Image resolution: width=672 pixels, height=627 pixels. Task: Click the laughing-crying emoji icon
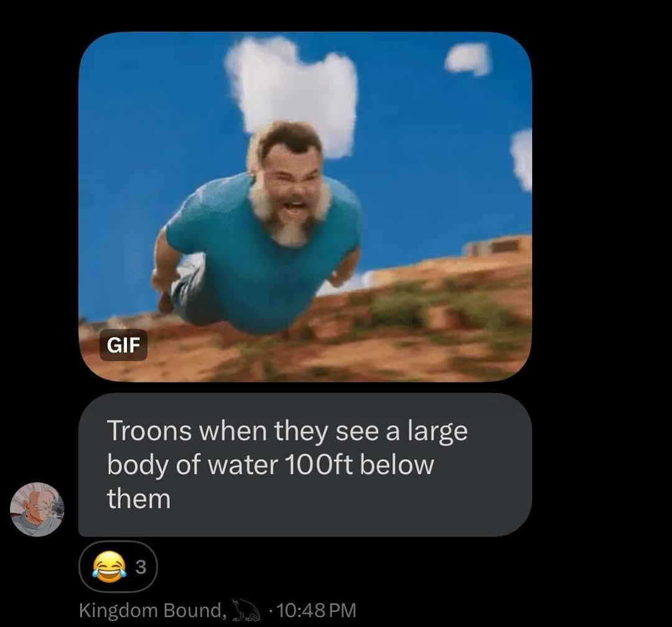[x=107, y=567]
